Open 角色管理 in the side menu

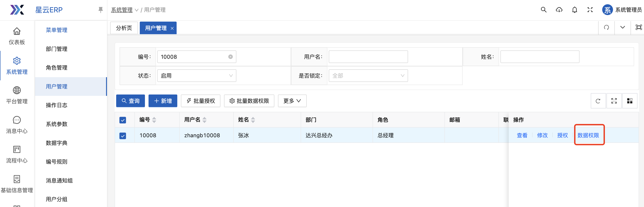click(x=56, y=67)
